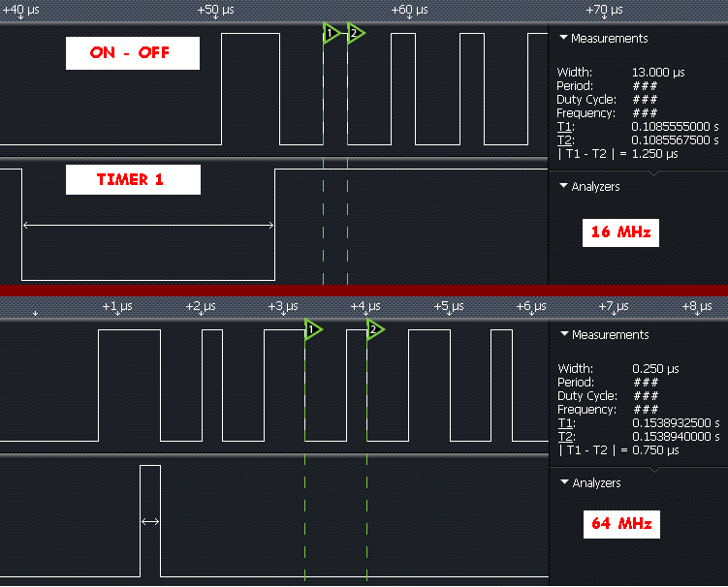Click green timing marker 2 in upper waveform
Image resolution: width=728 pixels, height=587 pixels.
pyautogui.click(x=355, y=34)
